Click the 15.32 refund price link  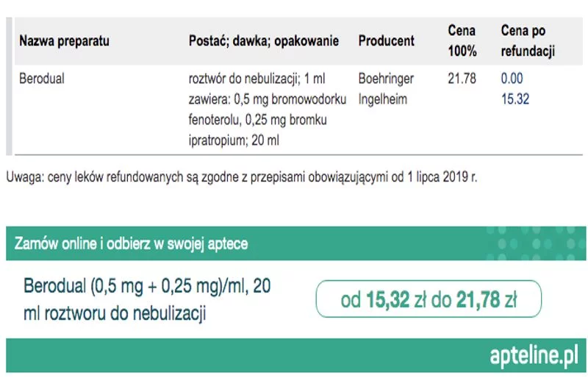515,99
